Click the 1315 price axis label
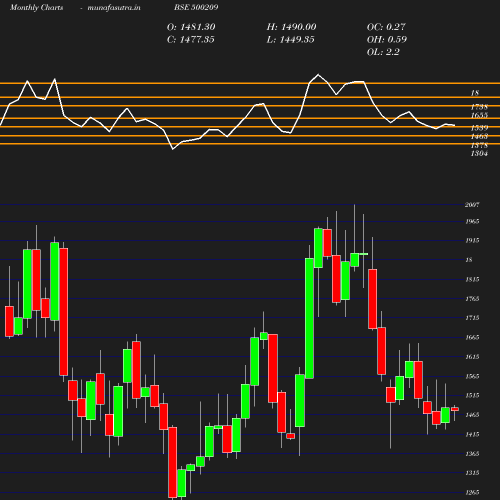 tap(472, 473)
